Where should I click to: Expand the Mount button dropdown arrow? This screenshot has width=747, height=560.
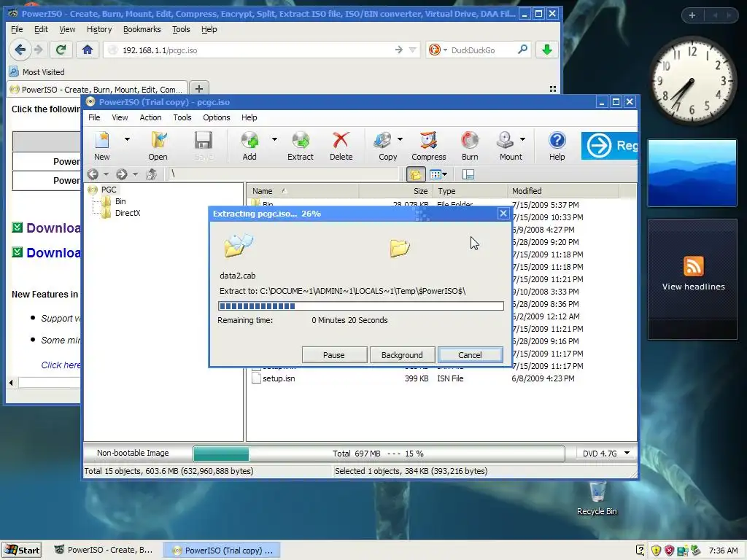(522, 139)
